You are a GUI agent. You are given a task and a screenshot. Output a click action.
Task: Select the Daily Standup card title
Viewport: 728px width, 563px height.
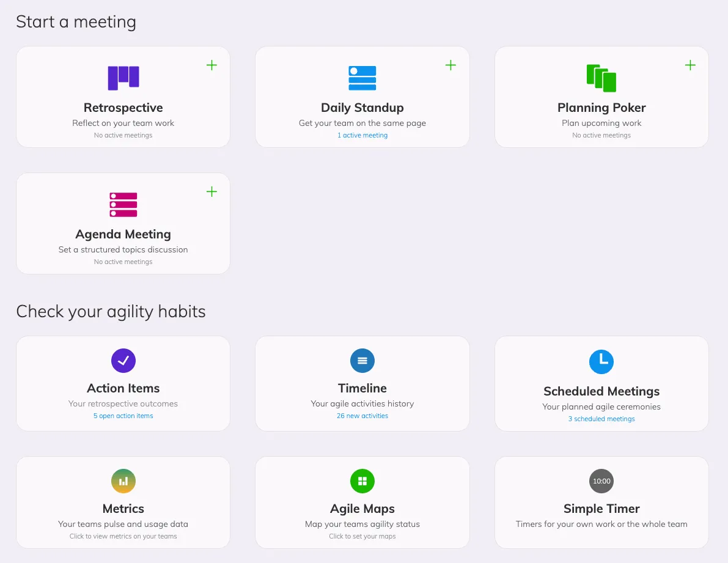point(362,108)
